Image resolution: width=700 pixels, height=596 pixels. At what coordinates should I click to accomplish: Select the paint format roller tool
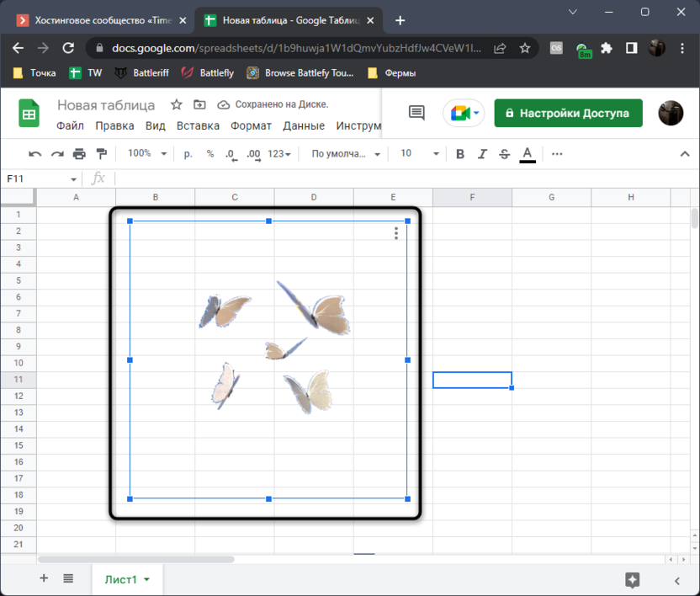pos(102,154)
